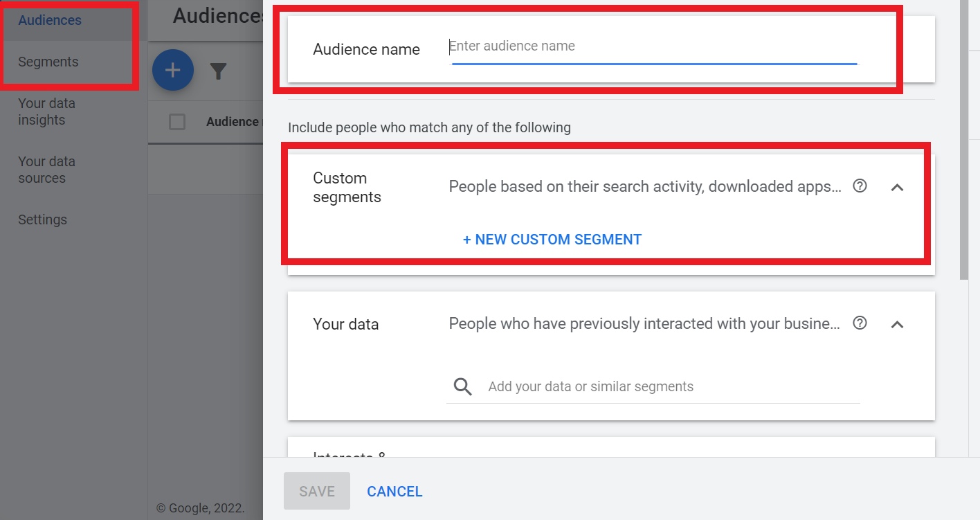The width and height of the screenshot is (980, 520).
Task: Open the Audiences page from the sidebar
Action: (50, 20)
